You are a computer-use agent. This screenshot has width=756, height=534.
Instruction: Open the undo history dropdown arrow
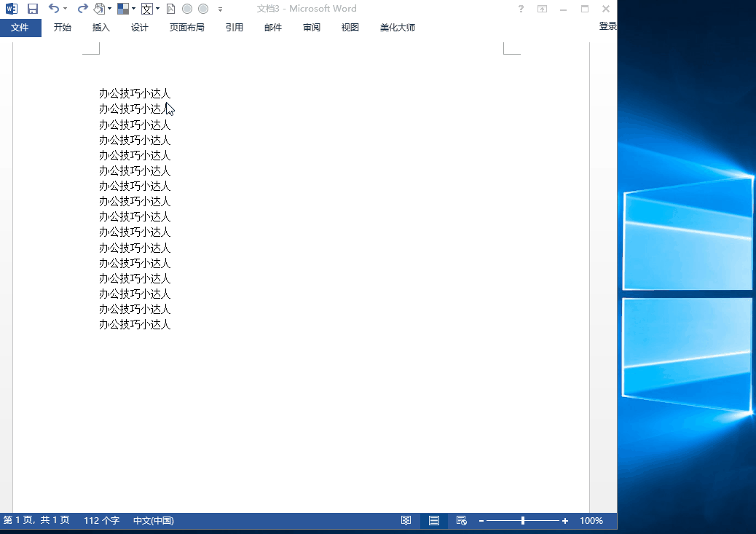65,9
